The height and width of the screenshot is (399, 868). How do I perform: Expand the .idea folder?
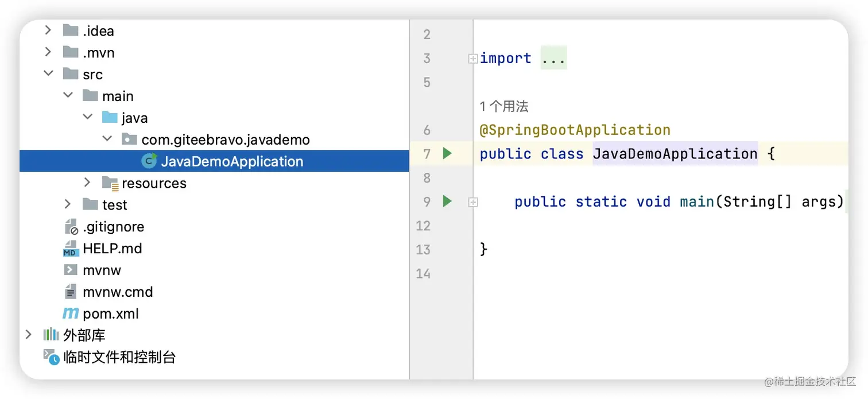pyautogui.click(x=48, y=30)
